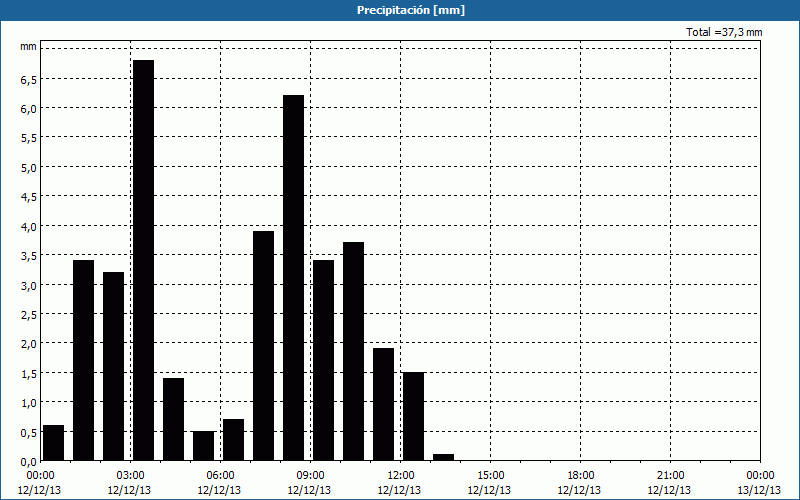Select the tiny 0,1 mm bar after 13:00
Image resolution: width=800 pixels, height=500 pixels.
click(443, 458)
